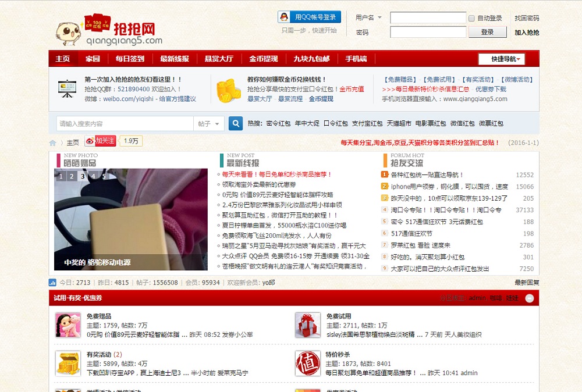Click the 特价秒杀 值 icon
The width and height of the screenshot is (582, 392).
308,364
